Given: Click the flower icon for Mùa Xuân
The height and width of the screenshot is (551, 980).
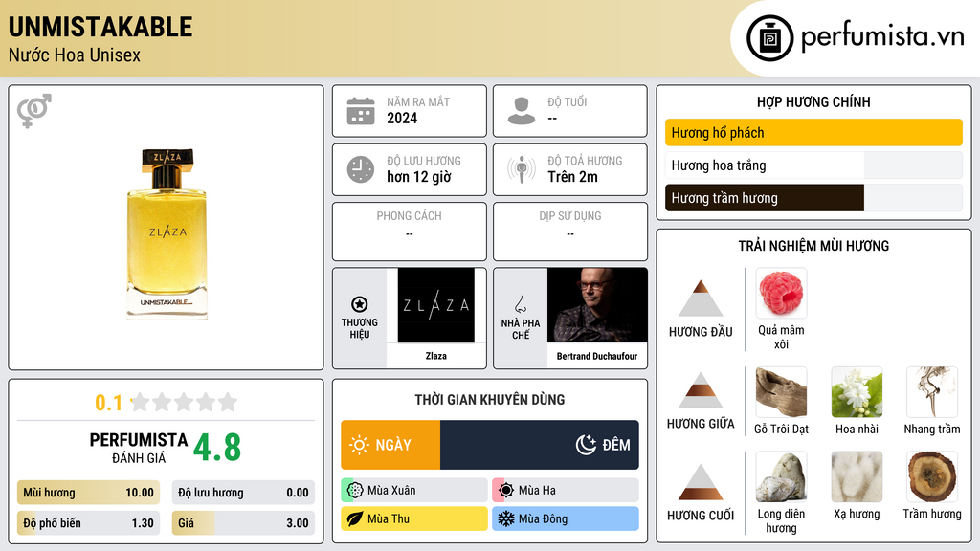Looking at the screenshot, I should point(355,491).
